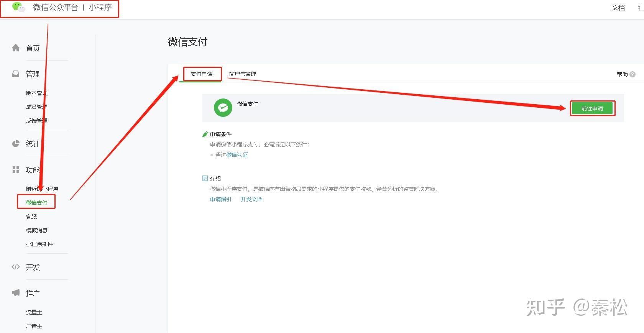Open the home (首页) house icon
Image resolution: width=644 pixels, height=333 pixels.
point(16,48)
